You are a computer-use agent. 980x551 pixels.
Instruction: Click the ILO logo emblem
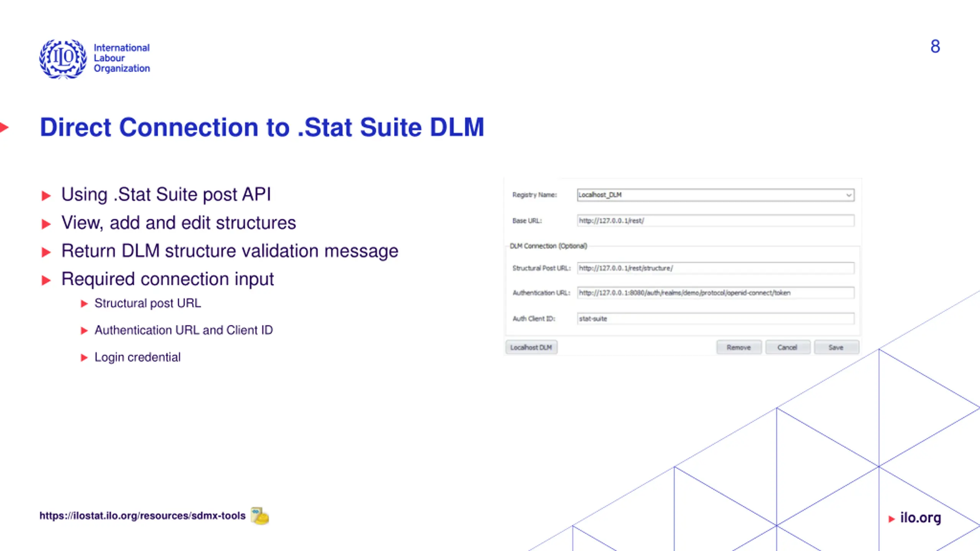(63, 59)
